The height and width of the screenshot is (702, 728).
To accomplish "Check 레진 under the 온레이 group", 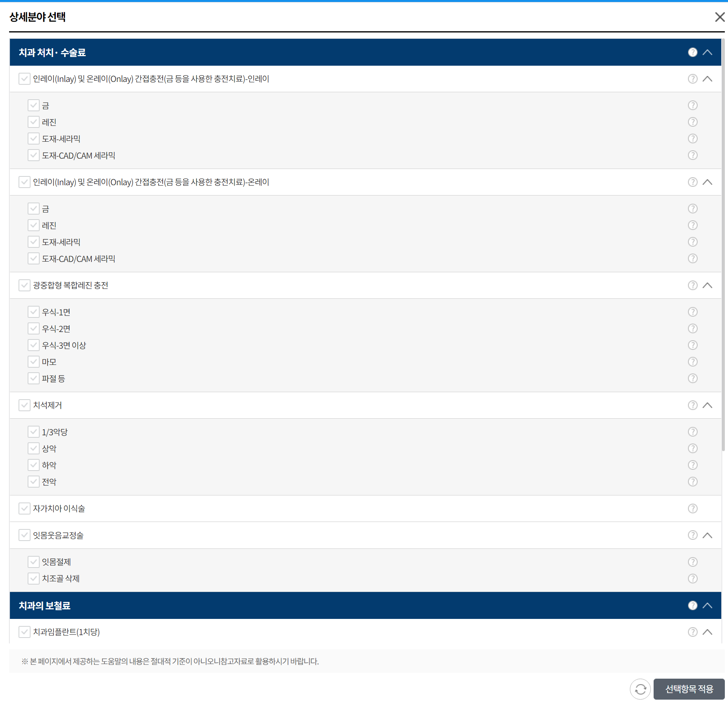I will (x=34, y=225).
